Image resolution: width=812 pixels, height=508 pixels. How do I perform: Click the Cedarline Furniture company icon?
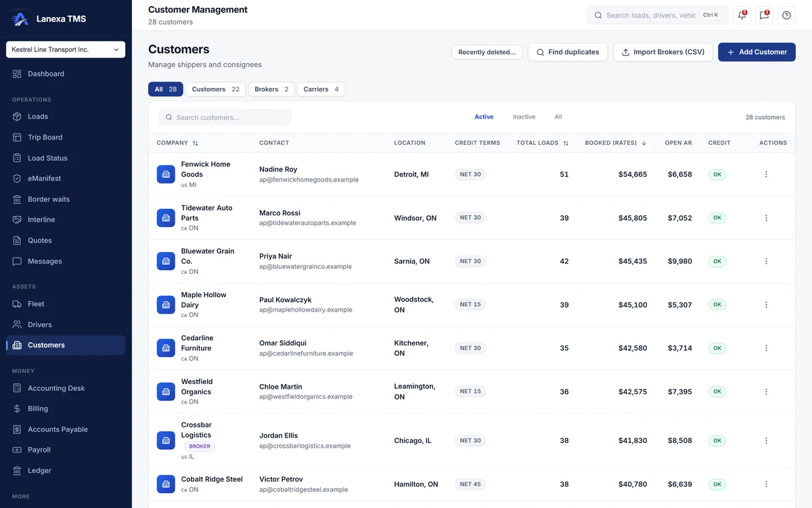[x=166, y=348]
